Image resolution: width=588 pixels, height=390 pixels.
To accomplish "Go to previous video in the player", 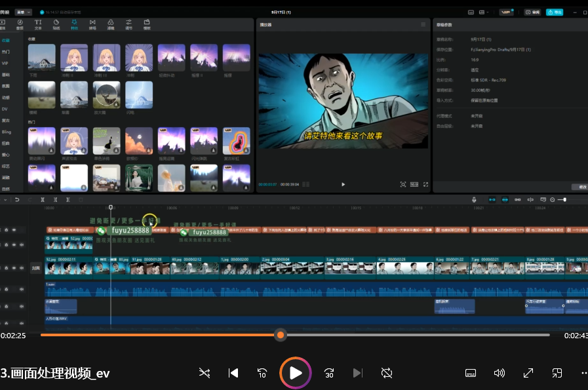I will pos(233,373).
